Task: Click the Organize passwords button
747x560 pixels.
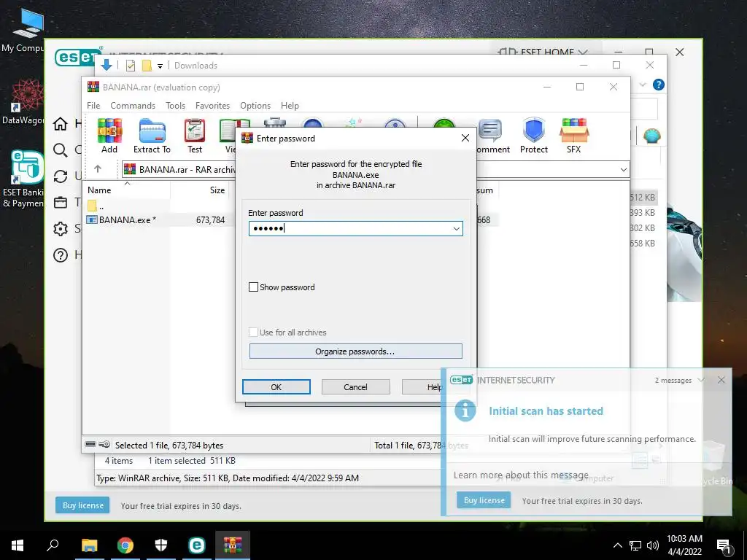Action: [x=355, y=351]
